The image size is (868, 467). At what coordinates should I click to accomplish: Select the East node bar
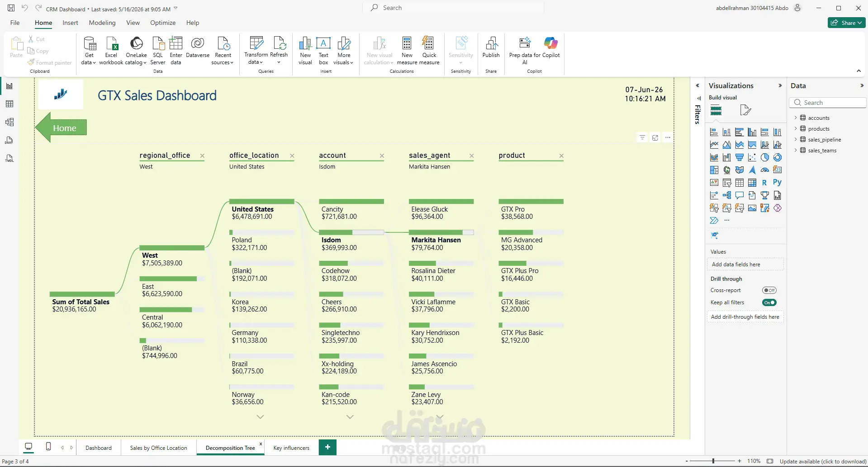coord(172,278)
